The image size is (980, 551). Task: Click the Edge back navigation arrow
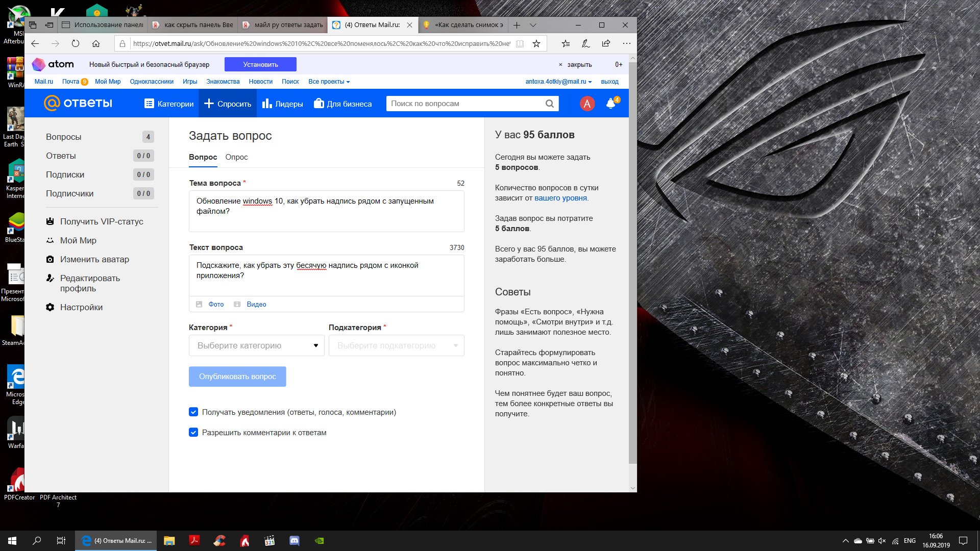35,44
